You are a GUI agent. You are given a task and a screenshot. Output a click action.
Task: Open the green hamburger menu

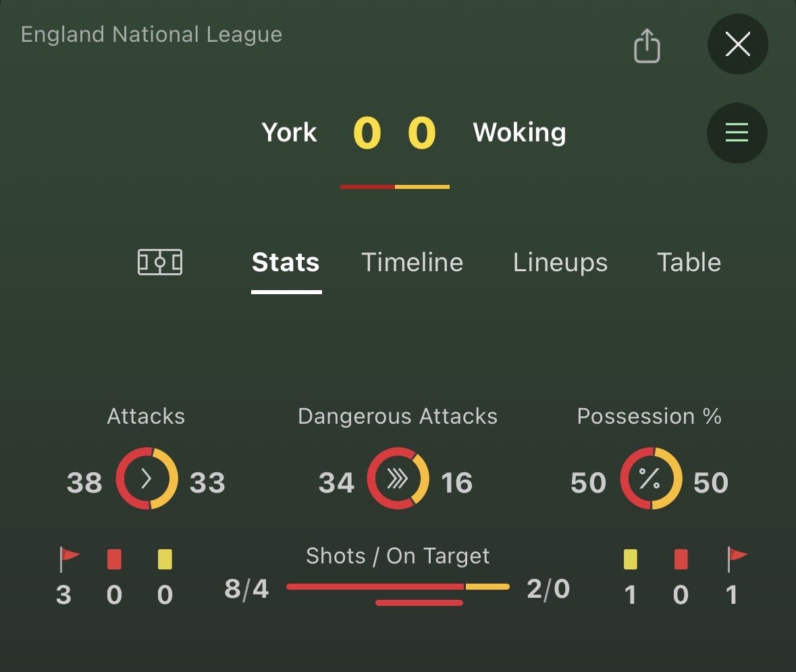coord(737,133)
